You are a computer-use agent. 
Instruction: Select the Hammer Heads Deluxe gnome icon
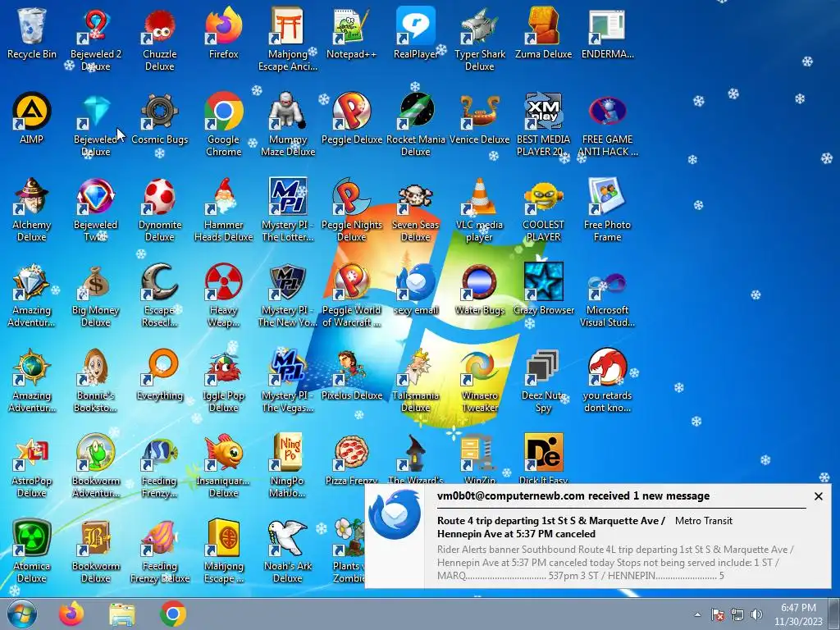pyautogui.click(x=224, y=210)
